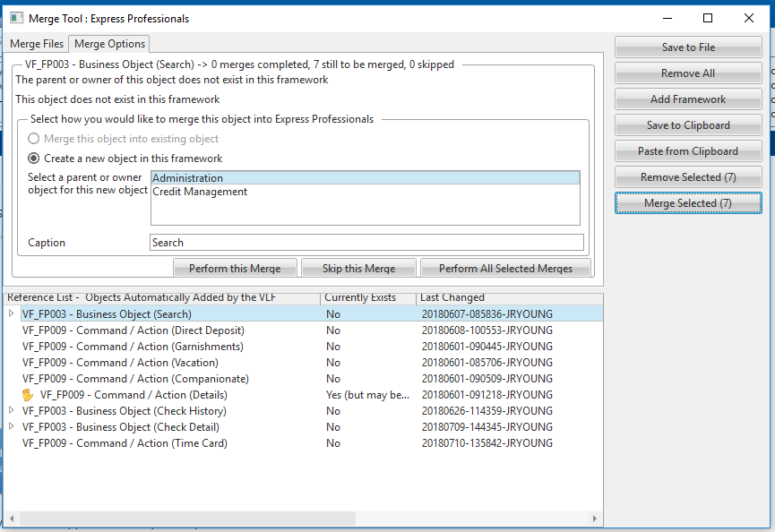
Task: Click Perform this Merge
Action: (x=235, y=267)
